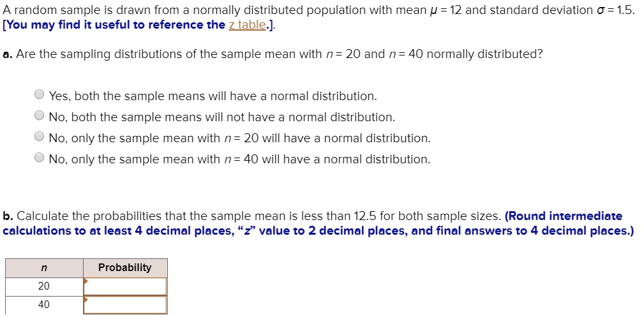Click the bold "Round intermediate calculations" instruction

[562, 216]
